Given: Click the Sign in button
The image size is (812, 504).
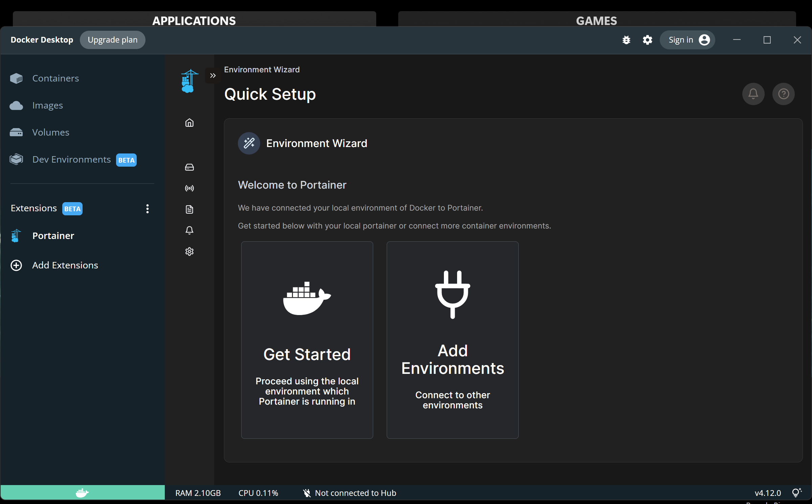Looking at the screenshot, I should (687, 40).
